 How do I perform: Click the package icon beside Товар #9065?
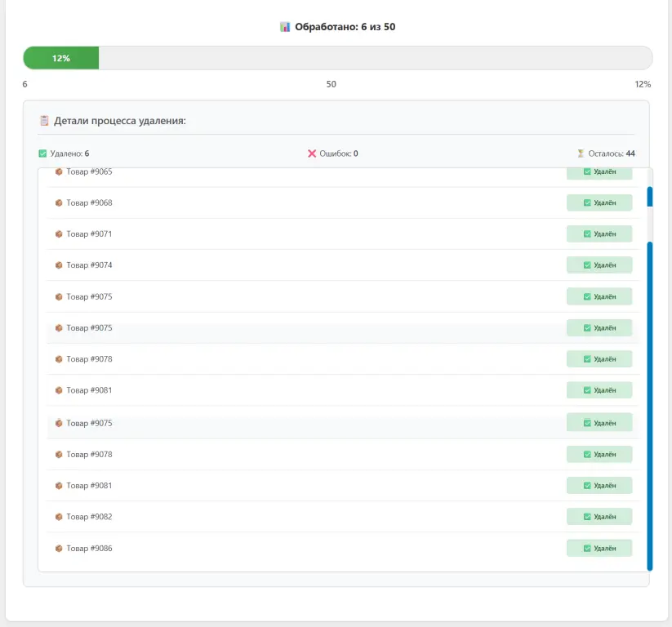(x=57, y=171)
